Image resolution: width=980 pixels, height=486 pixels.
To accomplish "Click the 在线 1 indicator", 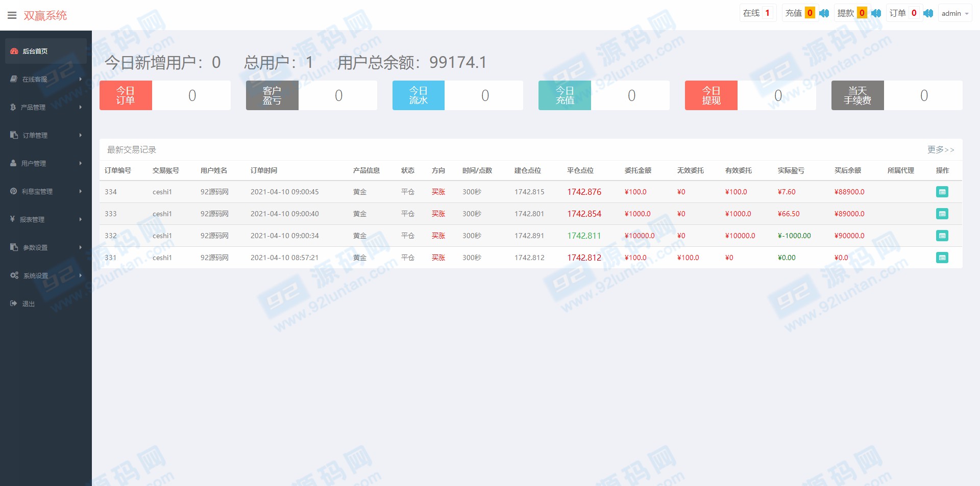I will (x=757, y=13).
